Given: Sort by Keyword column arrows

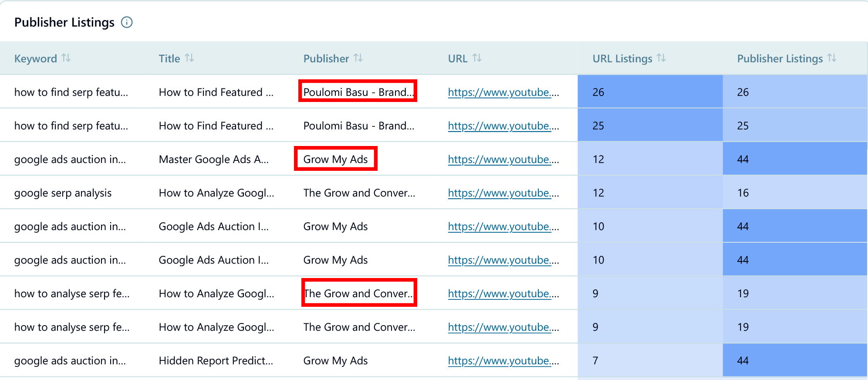Looking at the screenshot, I should coord(66,58).
